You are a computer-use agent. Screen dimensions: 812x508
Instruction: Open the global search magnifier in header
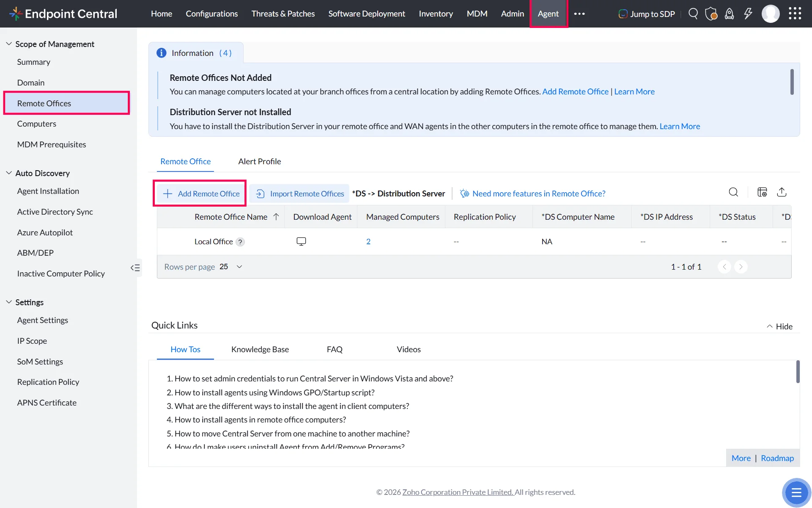click(x=693, y=14)
